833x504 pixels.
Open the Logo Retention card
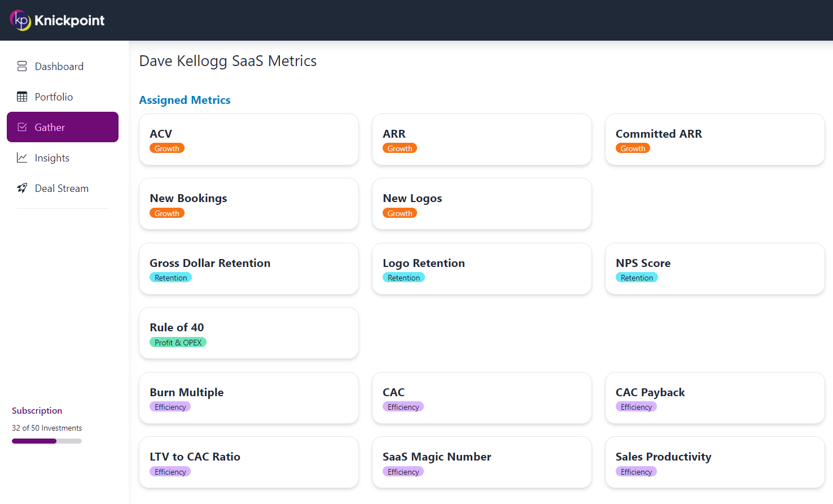(482, 269)
